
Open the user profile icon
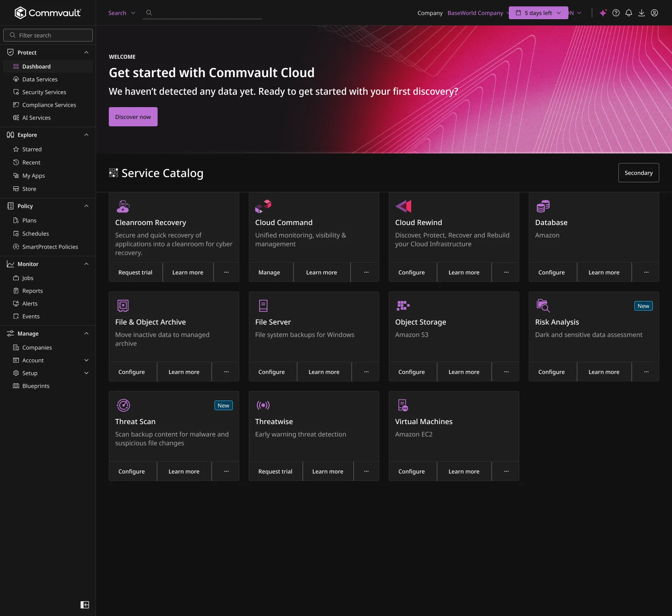click(654, 13)
